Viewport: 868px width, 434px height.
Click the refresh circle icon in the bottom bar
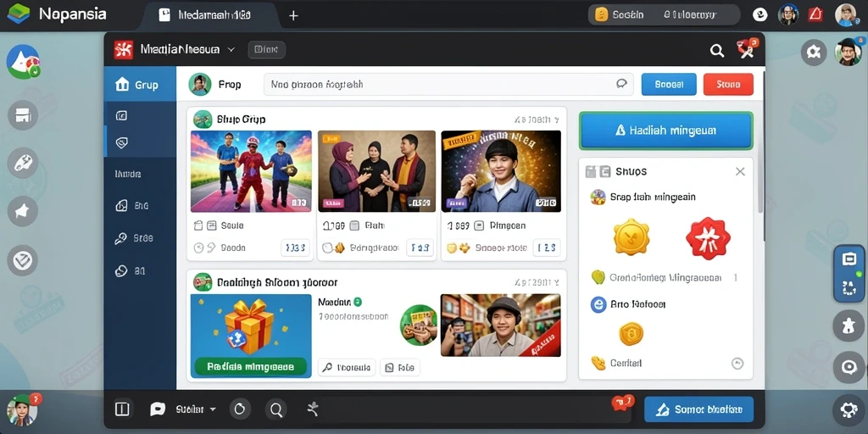coord(240,409)
